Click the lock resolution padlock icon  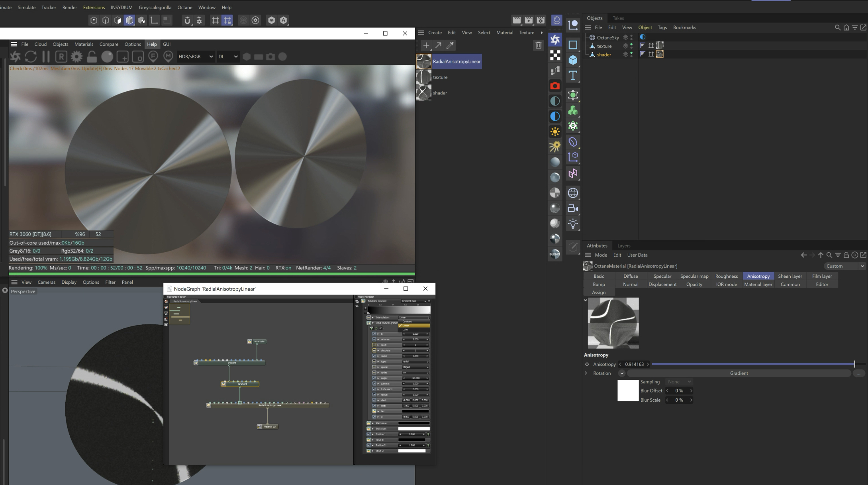92,57
